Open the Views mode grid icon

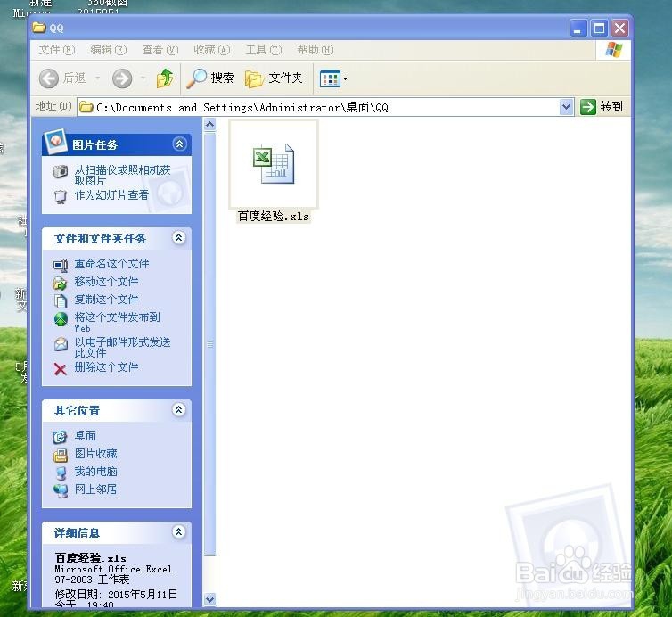pos(330,78)
